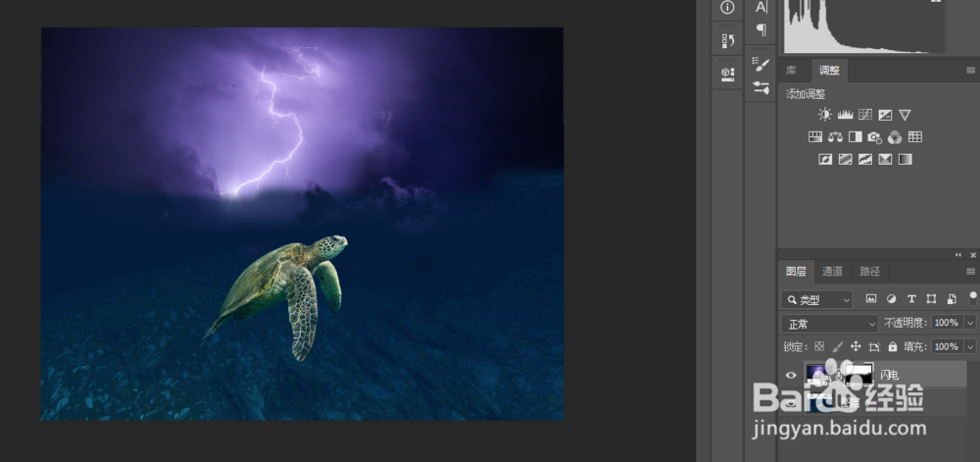Image resolution: width=980 pixels, height=462 pixels.
Task: Open the 调整 panel options menu
Action: (970, 71)
